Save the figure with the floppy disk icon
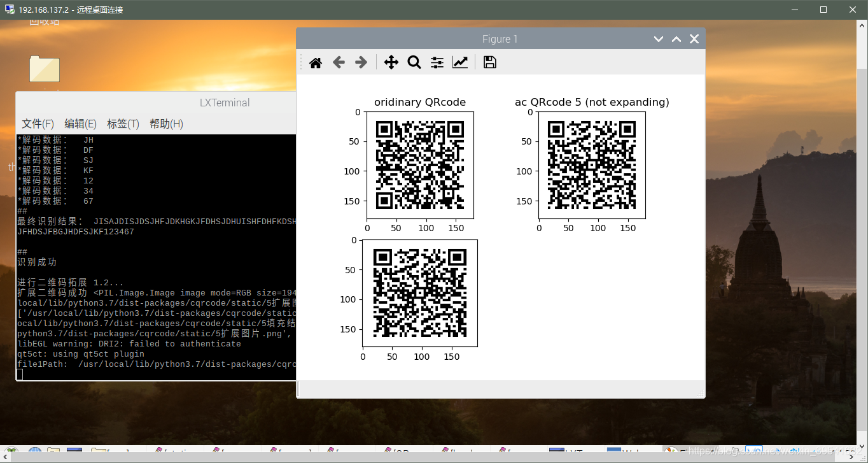 click(x=490, y=62)
